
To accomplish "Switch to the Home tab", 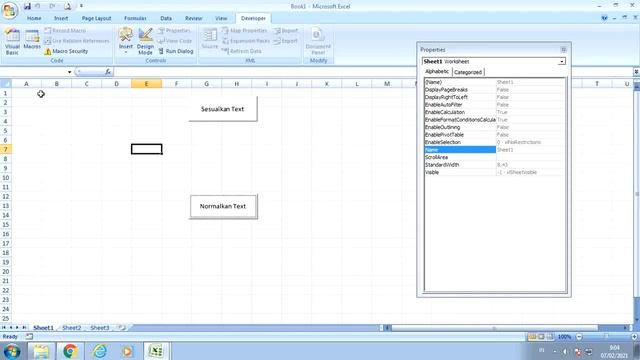I will coord(34,18).
